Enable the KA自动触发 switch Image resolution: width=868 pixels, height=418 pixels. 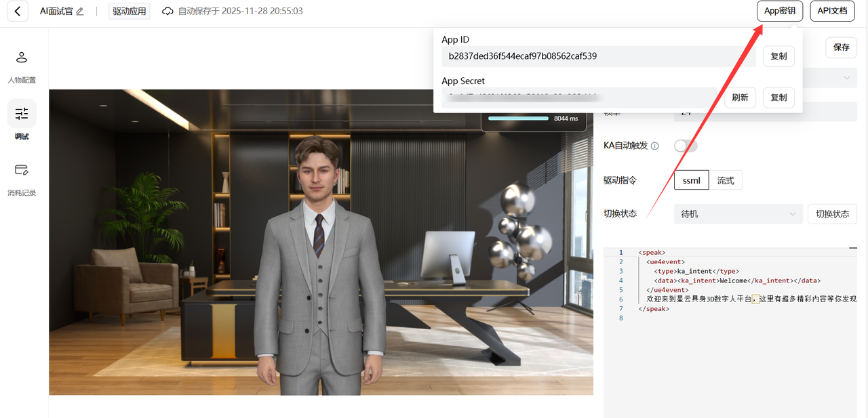coord(685,146)
